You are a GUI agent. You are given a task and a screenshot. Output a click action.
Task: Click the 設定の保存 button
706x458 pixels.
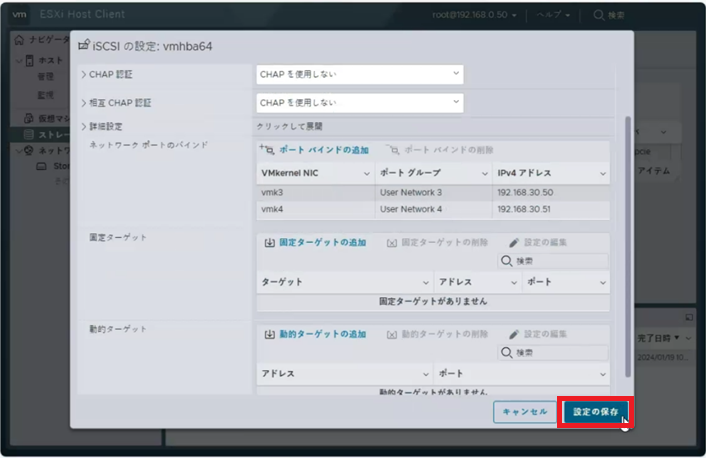(x=595, y=412)
